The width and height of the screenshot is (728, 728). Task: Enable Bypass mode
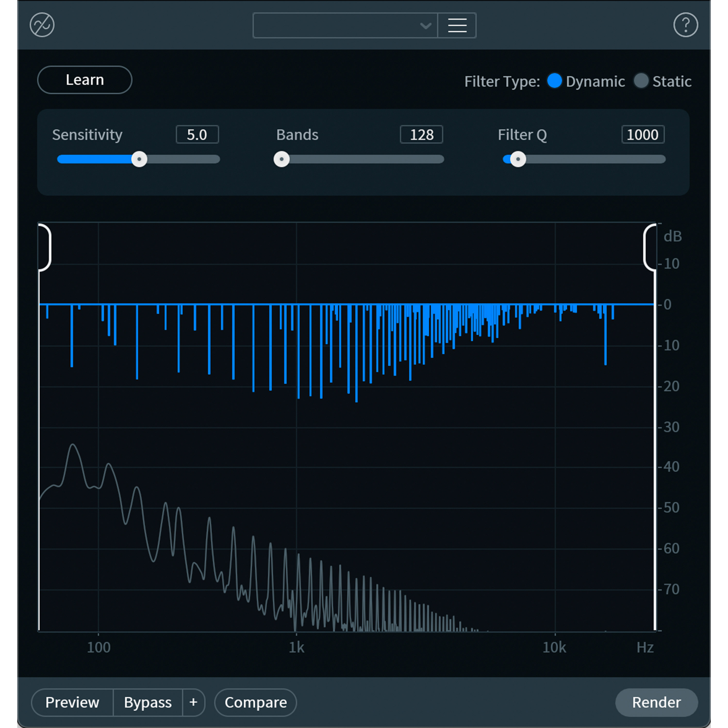[x=148, y=702]
